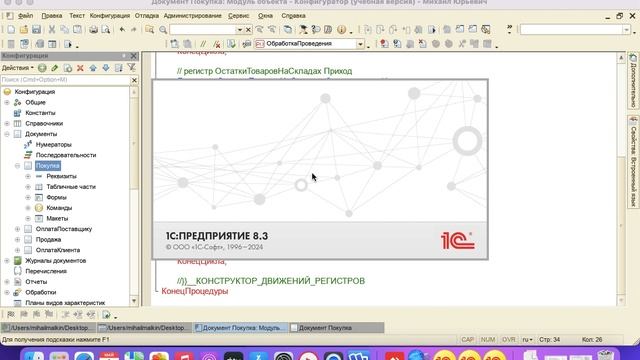640x360 pixels.
Task: Click in the Configuration panel search field
Action: click(65, 80)
